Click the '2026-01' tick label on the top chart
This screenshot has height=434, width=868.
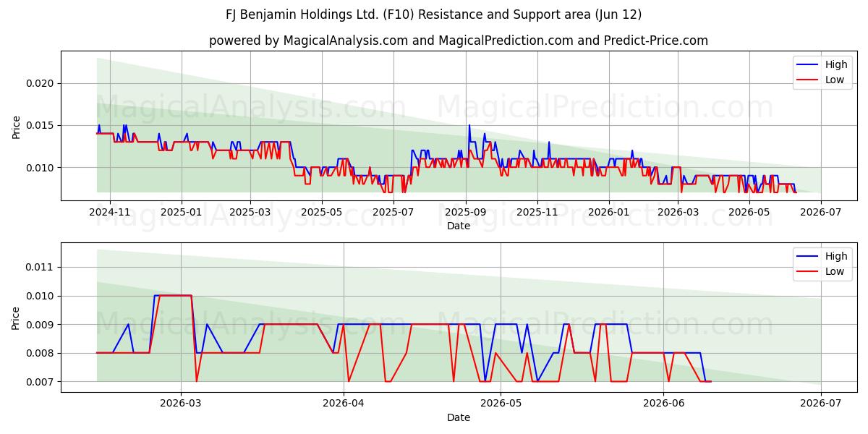point(608,212)
